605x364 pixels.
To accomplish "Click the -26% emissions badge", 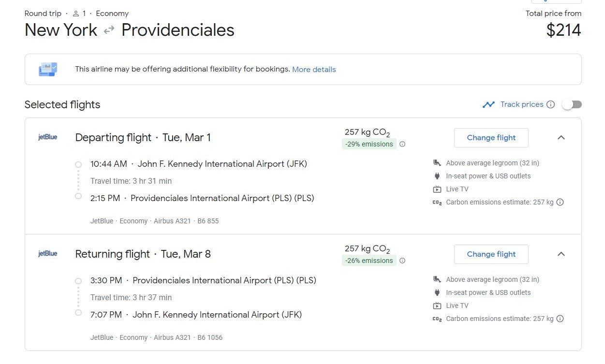I will click(369, 261).
